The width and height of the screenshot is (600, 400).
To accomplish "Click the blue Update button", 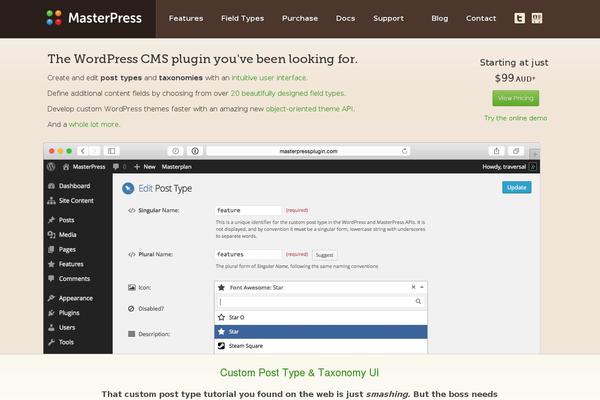I will [517, 188].
